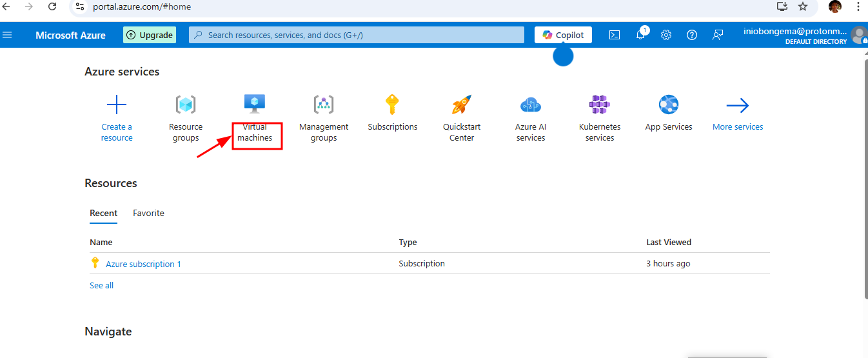Screen dimensions: 868x358
Task: Open Resource groups service icon
Action: click(186, 104)
